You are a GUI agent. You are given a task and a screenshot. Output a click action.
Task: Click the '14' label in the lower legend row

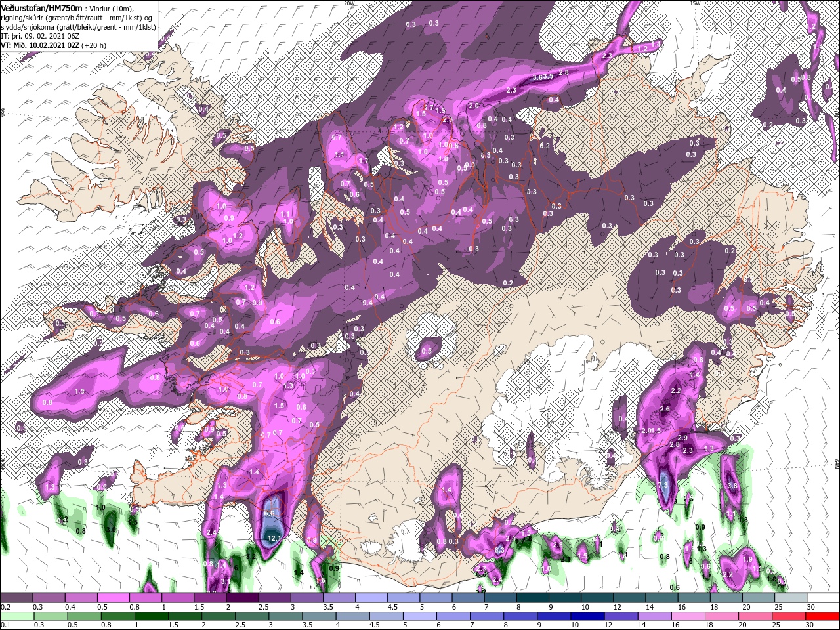point(644,625)
